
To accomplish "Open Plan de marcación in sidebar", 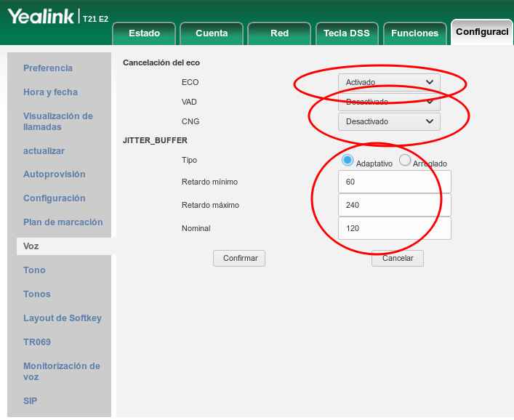I will click(x=63, y=222).
